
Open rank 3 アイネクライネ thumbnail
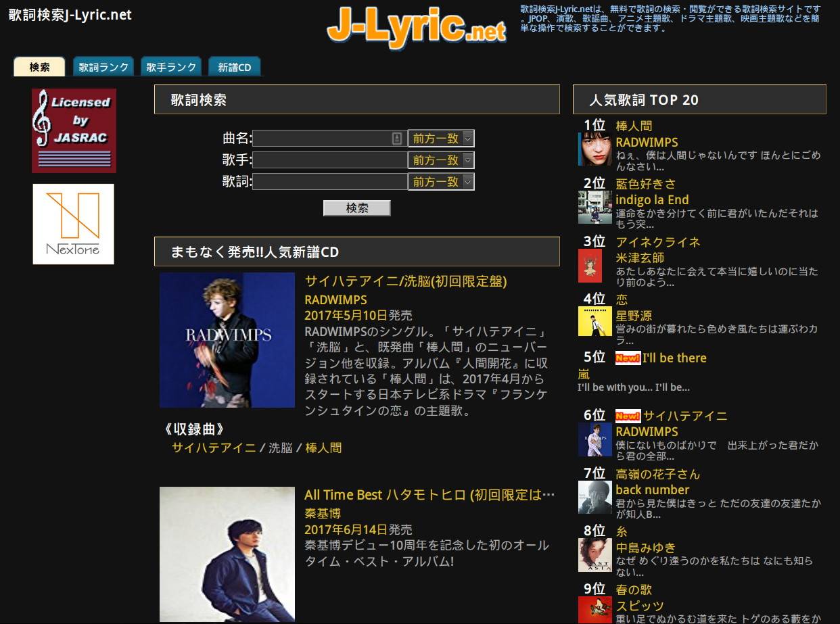point(590,266)
